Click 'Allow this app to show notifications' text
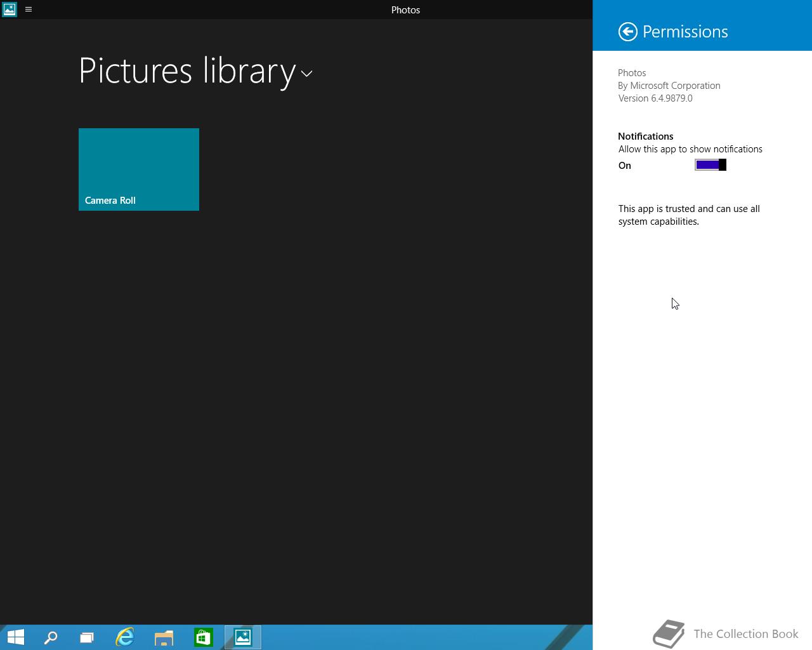This screenshot has width=812, height=650. tap(690, 149)
